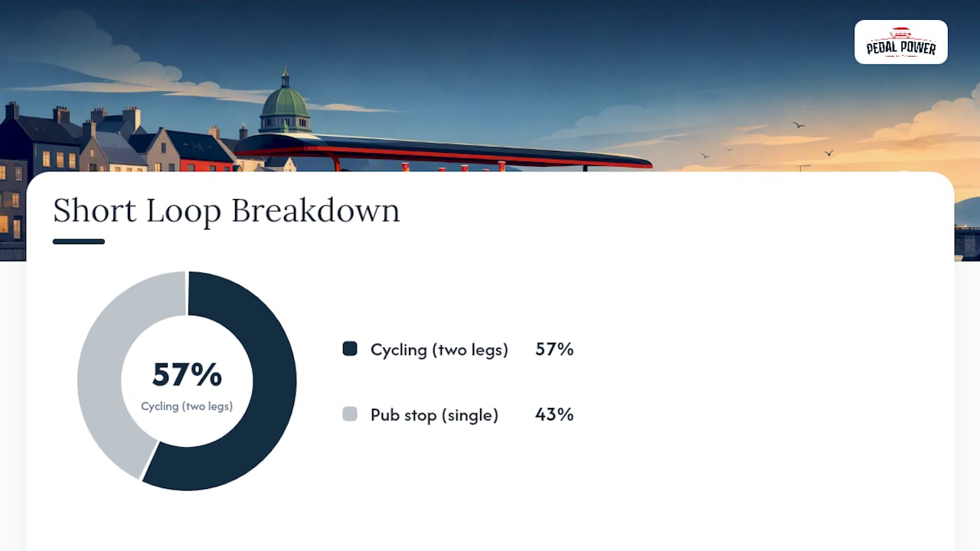Viewport: 980px width, 551px height.
Task: Select the light grey legend swatch for Pub stop
Action: point(350,414)
